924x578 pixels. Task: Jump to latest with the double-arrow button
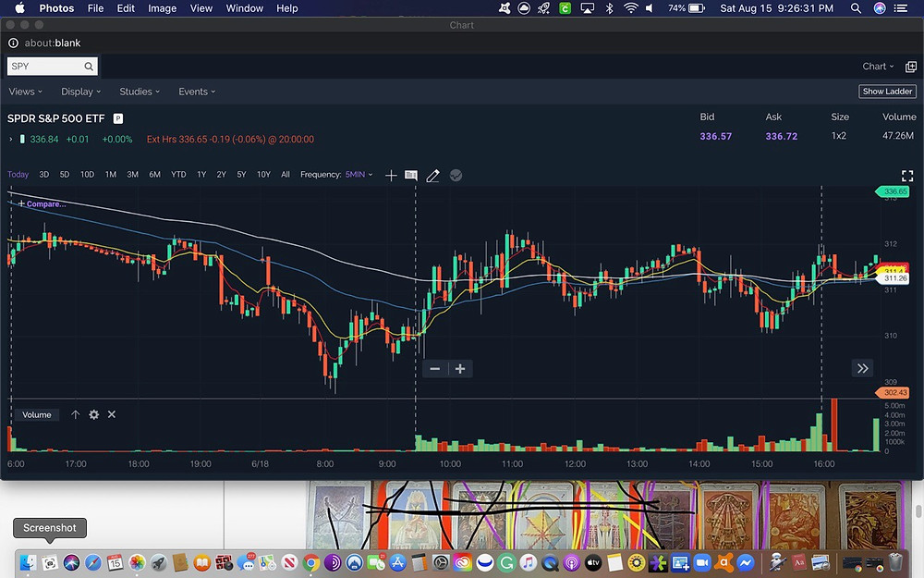(x=863, y=369)
